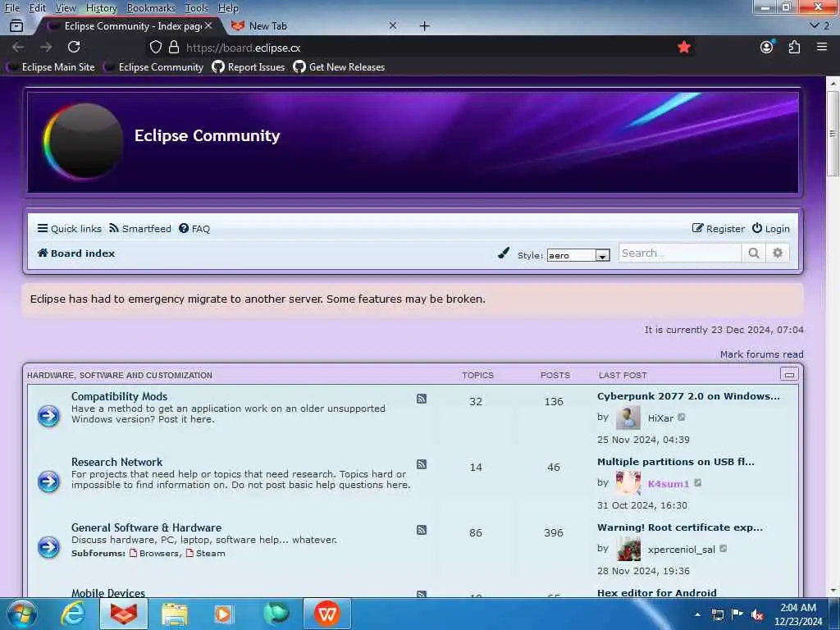This screenshot has height=630, width=840.
Task: Click the Research Network forum arrow icon
Action: pyautogui.click(x=48, y=481)
